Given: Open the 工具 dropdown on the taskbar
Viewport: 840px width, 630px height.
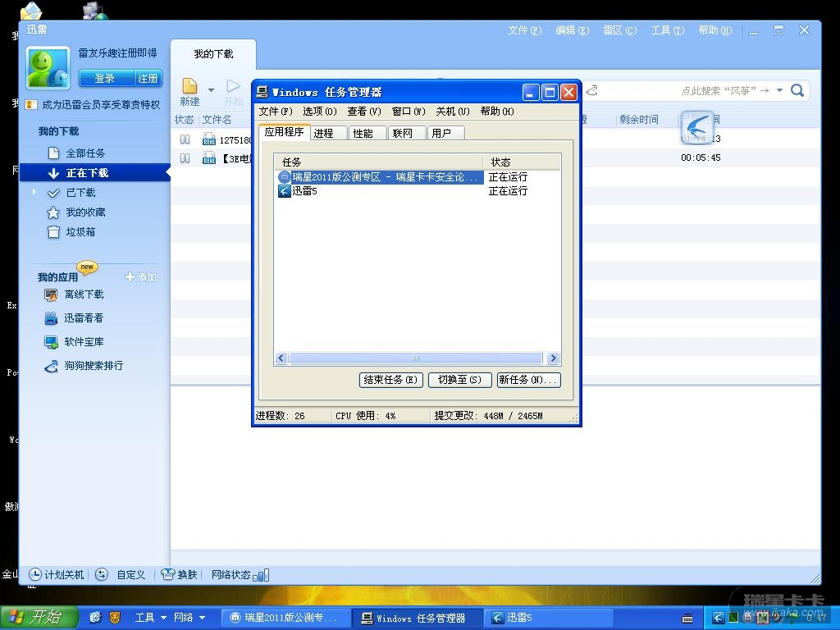Looking at the screenshot, I should (x=150, y=618).
